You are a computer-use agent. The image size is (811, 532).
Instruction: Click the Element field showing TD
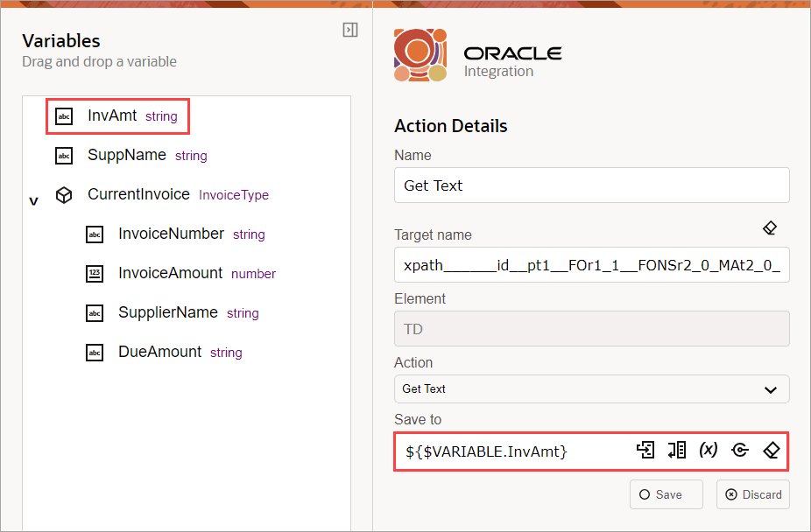coord(592,328)
